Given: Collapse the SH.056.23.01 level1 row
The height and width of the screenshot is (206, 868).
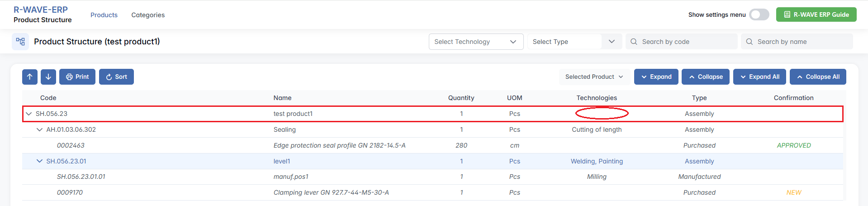Looking at the screenshot, I should (39, 161).
